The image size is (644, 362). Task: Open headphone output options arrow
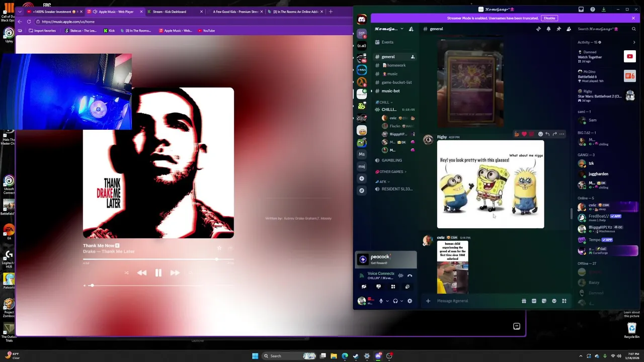point(401,301)
